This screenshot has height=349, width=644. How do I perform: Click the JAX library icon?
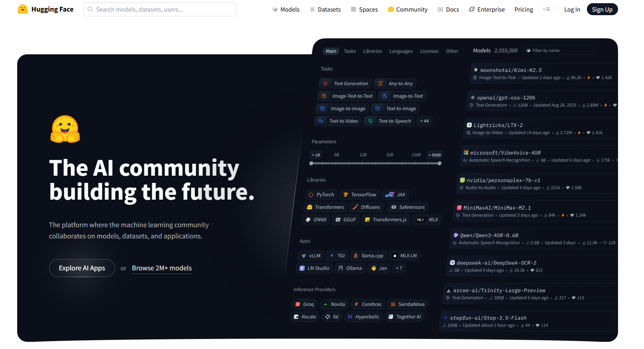click(x=390, y=195)
